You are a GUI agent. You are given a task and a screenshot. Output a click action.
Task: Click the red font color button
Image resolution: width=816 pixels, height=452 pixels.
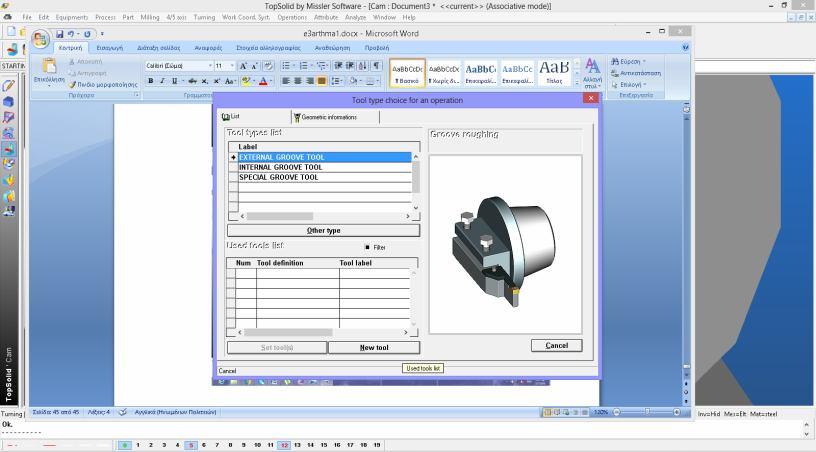[x=263, y=81]
